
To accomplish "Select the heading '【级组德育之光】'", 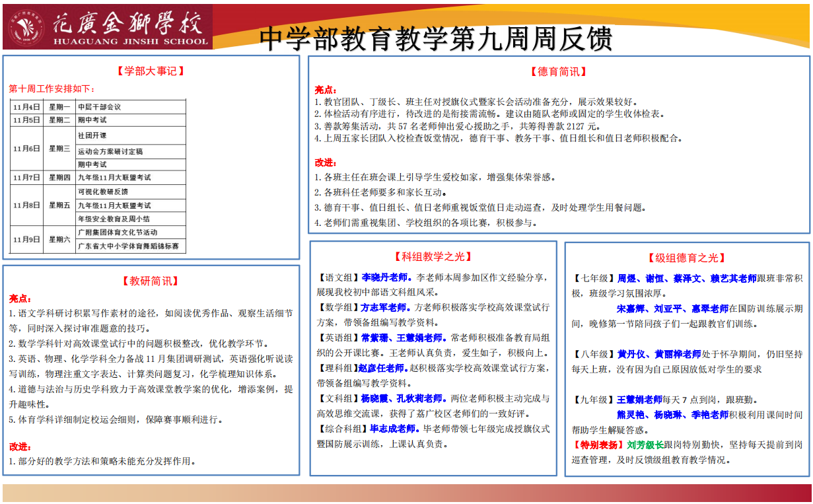I will pyautogui.click(x=686, y=258).
